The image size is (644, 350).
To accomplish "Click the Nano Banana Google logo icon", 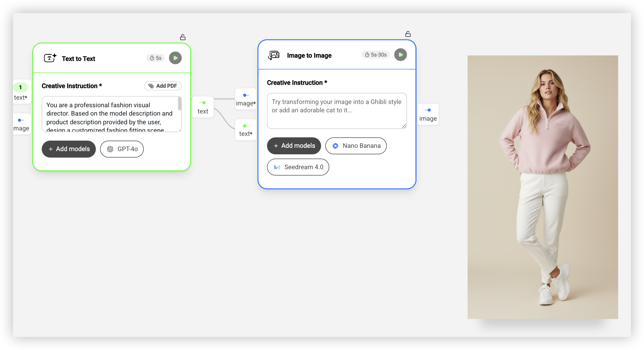I will [x=335, y=146].
